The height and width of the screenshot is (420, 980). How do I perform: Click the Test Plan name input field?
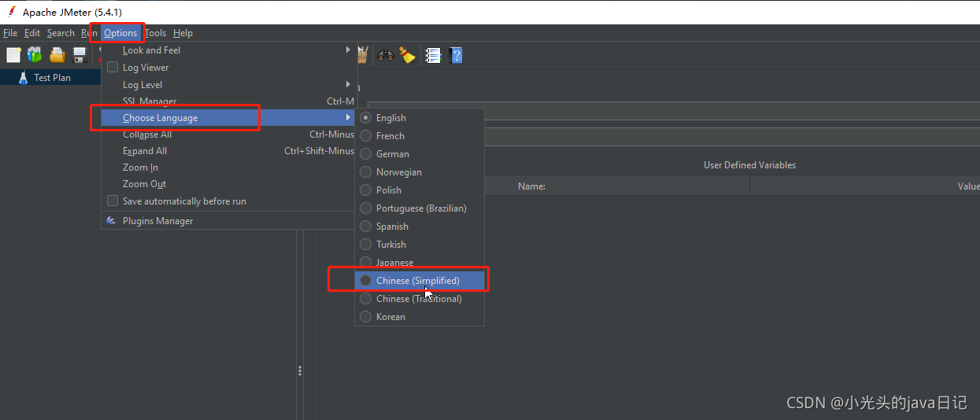click(674, 111)
